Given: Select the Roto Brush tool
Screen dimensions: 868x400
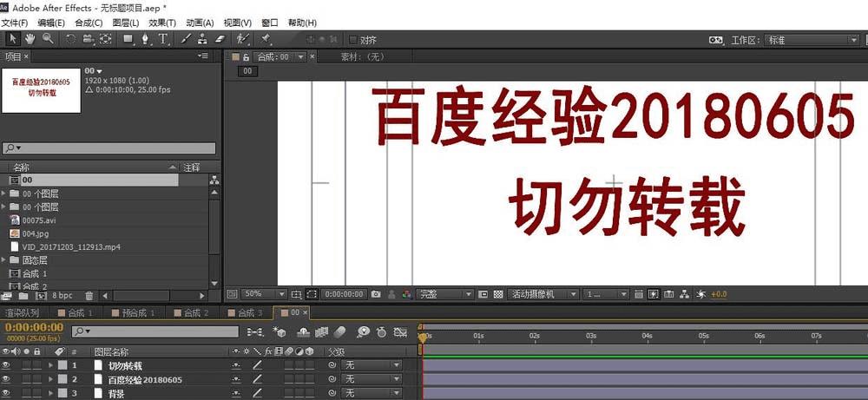Looking at the screenshot, I should pos(242,39).
